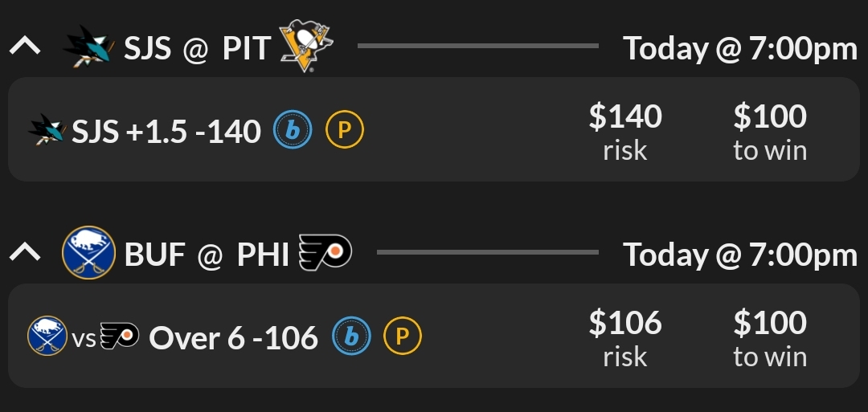Screen dimensions: 868x412
Task: Click blue 'b' badge on Over 6 bet
Action: 351,337
